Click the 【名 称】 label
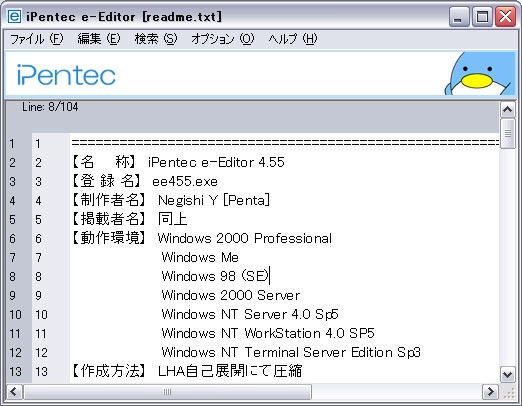This screenshot has width=522, height=406. [x=104, y=162]
